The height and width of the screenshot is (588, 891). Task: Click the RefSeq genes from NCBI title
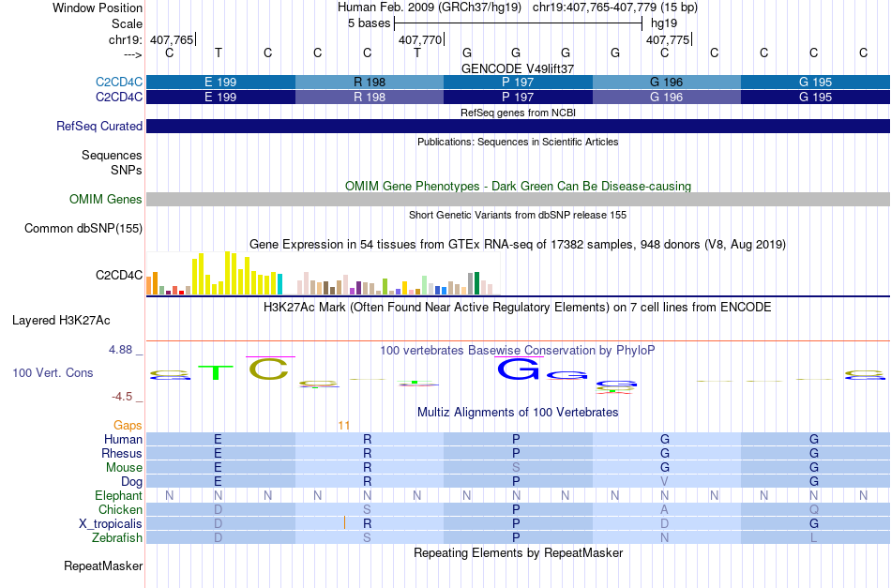tap(518, 113)
